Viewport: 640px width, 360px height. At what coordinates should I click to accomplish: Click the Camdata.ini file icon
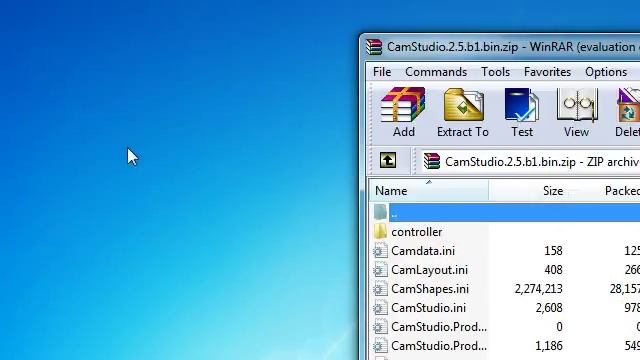click(x=380, y=251)
